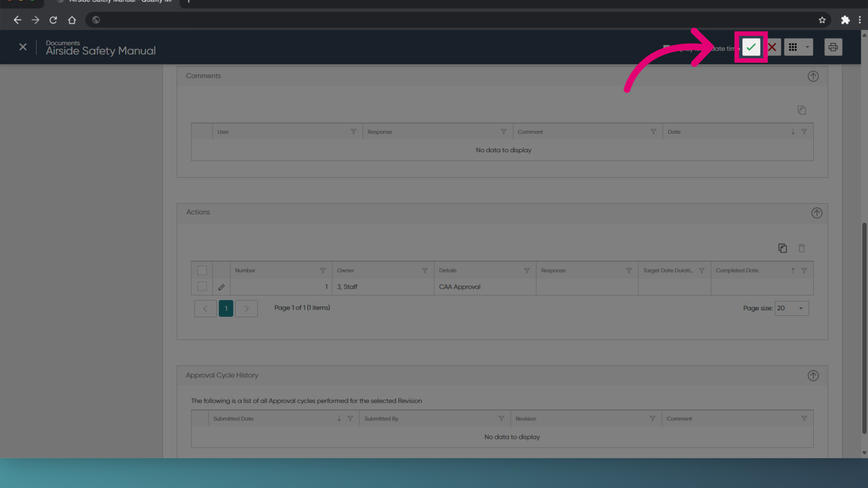Toggle sort arrow on Comments Date column
The image size is (868, 488).
point(793,131)
